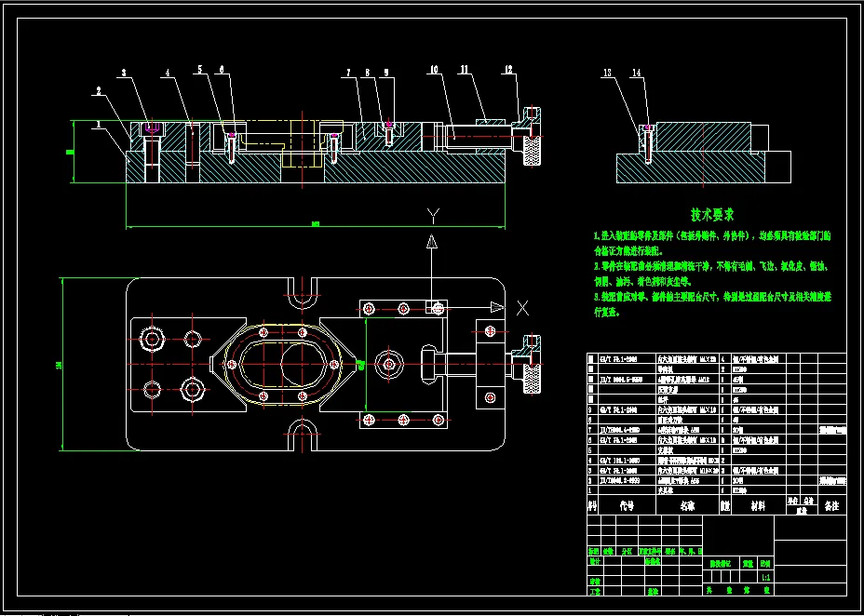
Task: Select callout number 6 in section view
Action: point(223,70)
